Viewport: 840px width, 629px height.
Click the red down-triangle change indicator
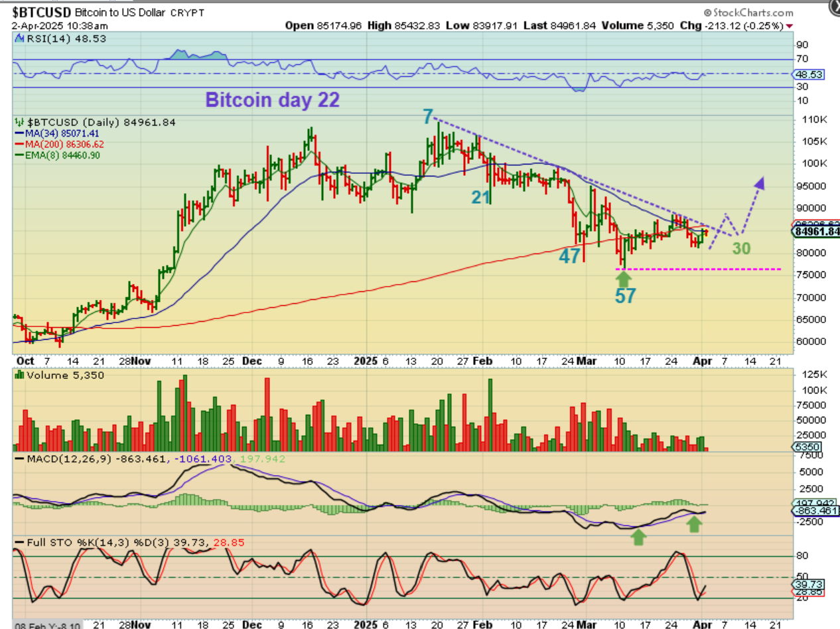[788, 26]
